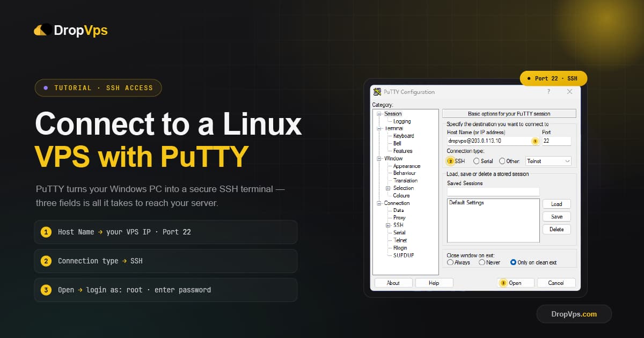
Task: Click the Help button
Action: click(434, 283)
